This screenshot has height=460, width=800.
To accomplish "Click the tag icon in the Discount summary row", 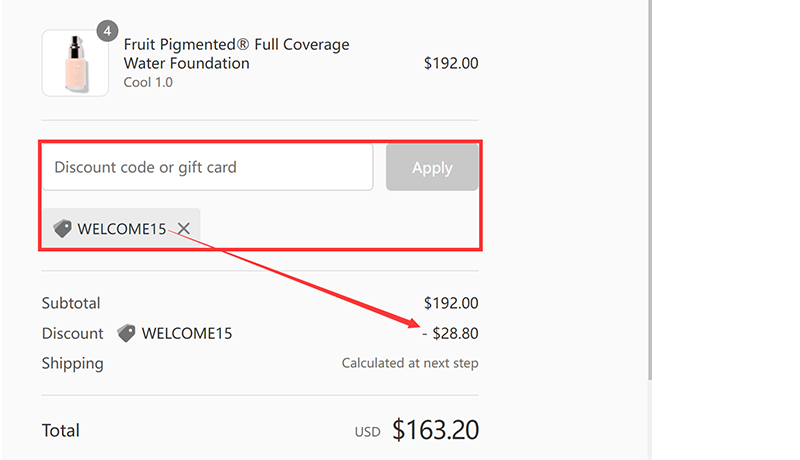I will click(126, 333).
